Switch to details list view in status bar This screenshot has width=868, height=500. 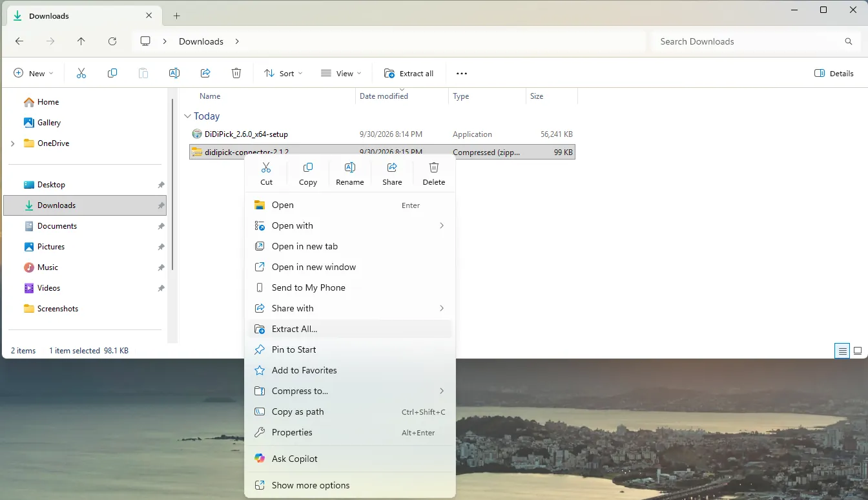click(842, 351)
